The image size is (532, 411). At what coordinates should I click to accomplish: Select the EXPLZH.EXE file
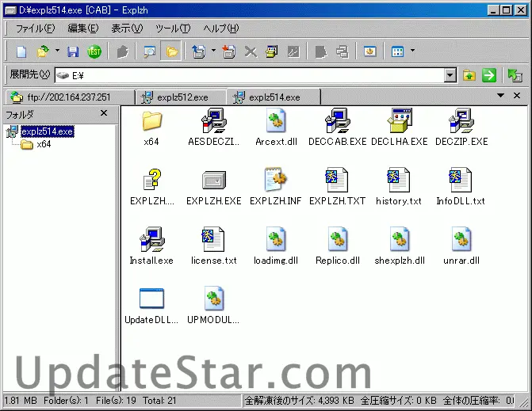click(214, 187)
